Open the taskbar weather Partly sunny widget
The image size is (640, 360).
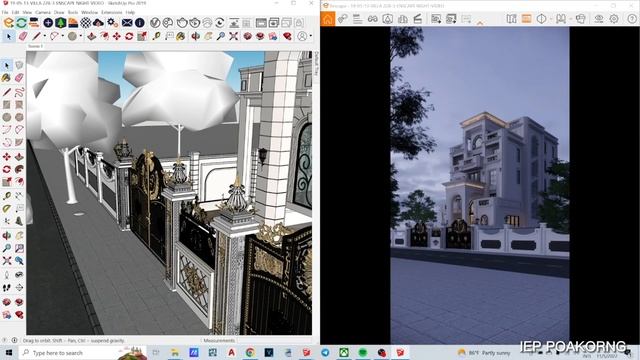point(484,352)
